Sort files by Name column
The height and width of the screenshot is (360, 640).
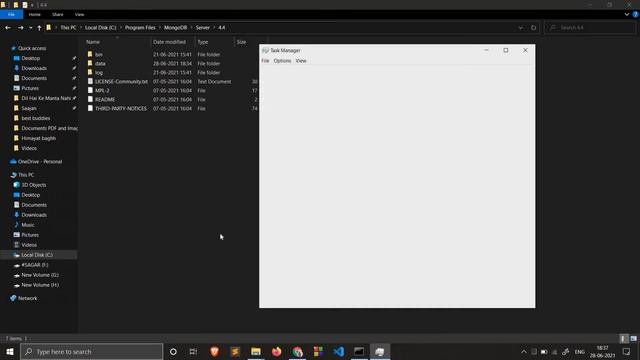(x=93, y=42)
